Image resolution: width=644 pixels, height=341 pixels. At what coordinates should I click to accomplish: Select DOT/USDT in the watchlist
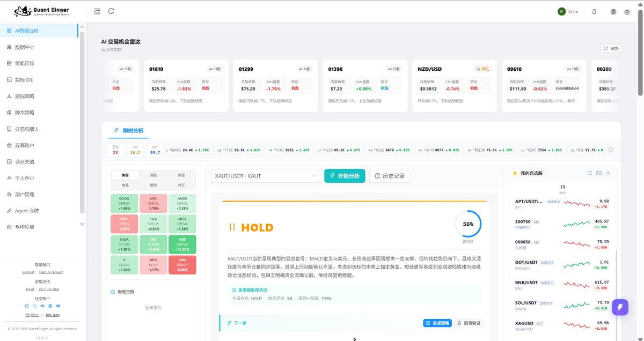coord(562,264)
